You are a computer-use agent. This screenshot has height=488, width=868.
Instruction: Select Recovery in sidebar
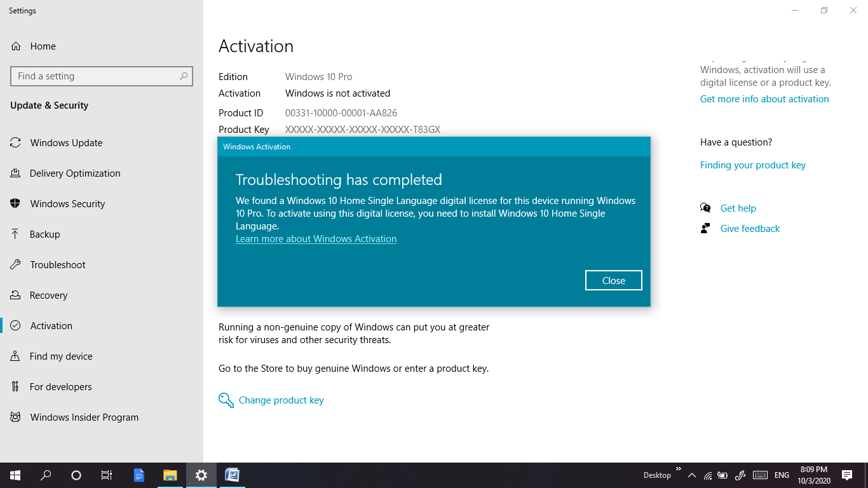(x=48, y=295)
